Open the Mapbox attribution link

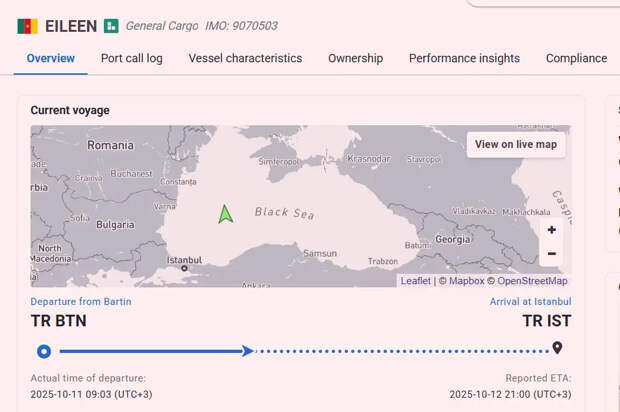click(x=466, y=281)
